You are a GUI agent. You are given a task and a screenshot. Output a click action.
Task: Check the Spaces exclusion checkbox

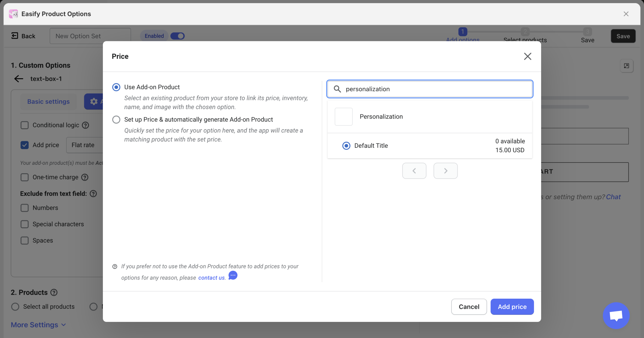coord(24,240)
